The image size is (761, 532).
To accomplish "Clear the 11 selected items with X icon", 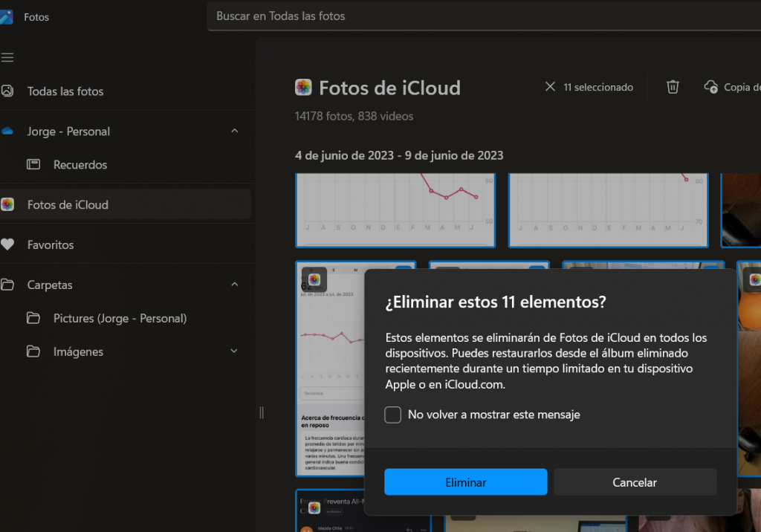I will (550, 87).
